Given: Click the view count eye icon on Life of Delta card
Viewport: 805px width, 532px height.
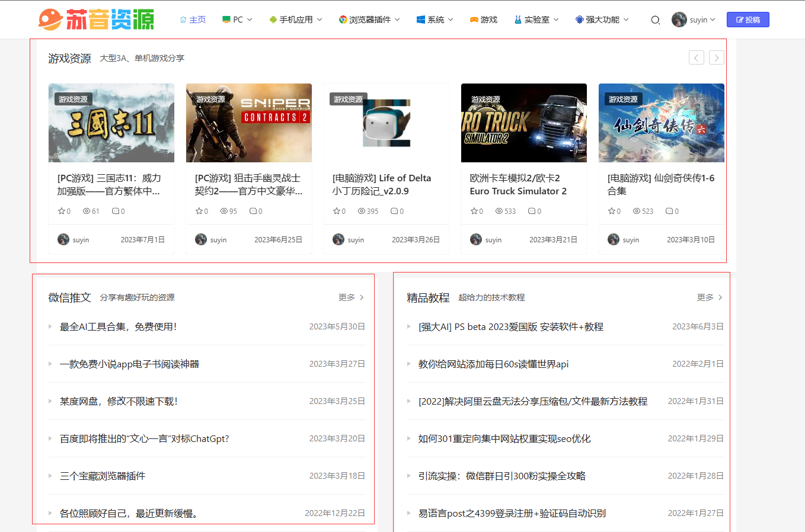Looking at the screenshot, I should tap(361, 210).
